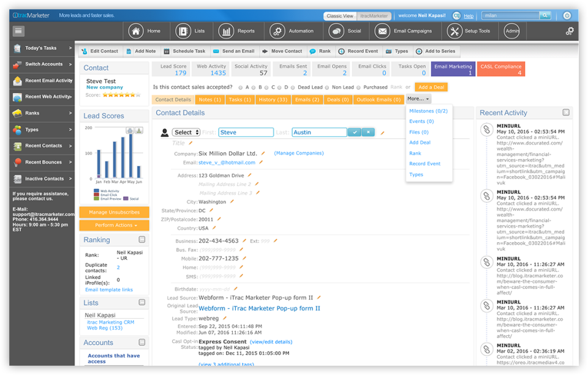The image size is (588, 375).
Task: Click the Recent Bounces pin icon
Action: point(17,162)
